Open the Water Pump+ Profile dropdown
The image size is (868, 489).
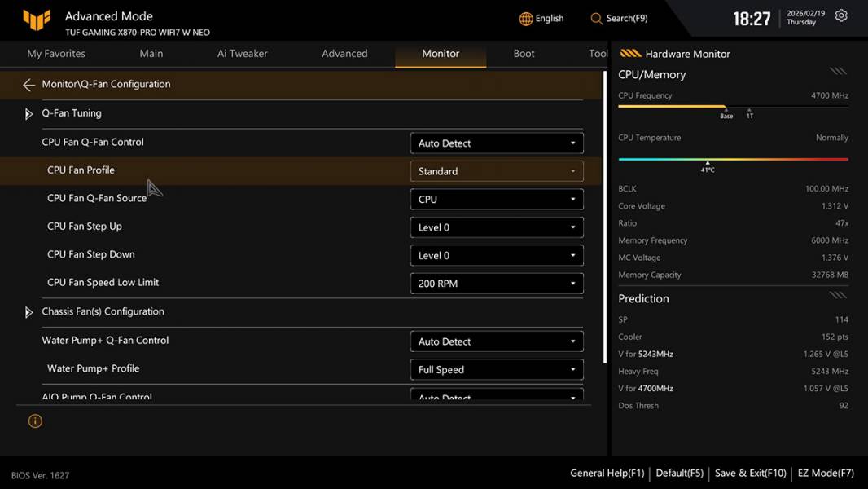click(497, 370)
